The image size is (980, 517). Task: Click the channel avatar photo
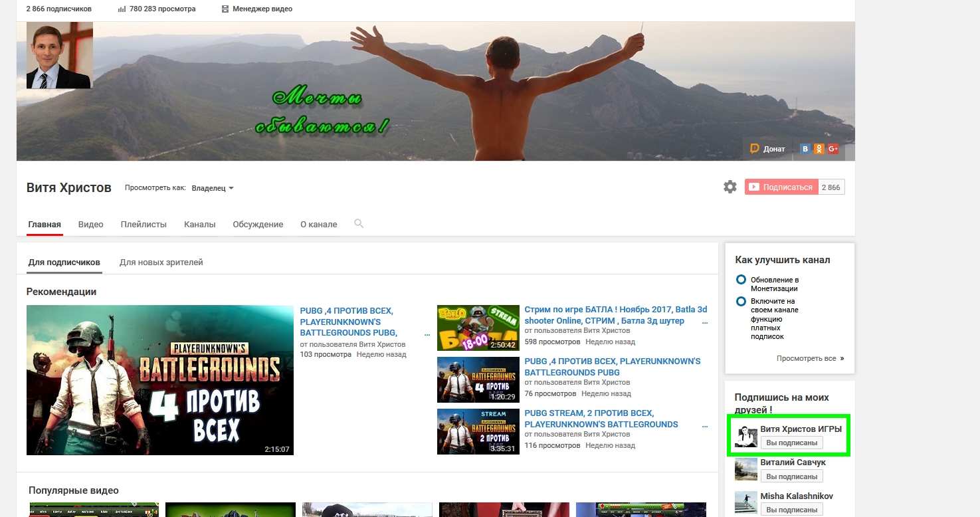click(58, 55)
